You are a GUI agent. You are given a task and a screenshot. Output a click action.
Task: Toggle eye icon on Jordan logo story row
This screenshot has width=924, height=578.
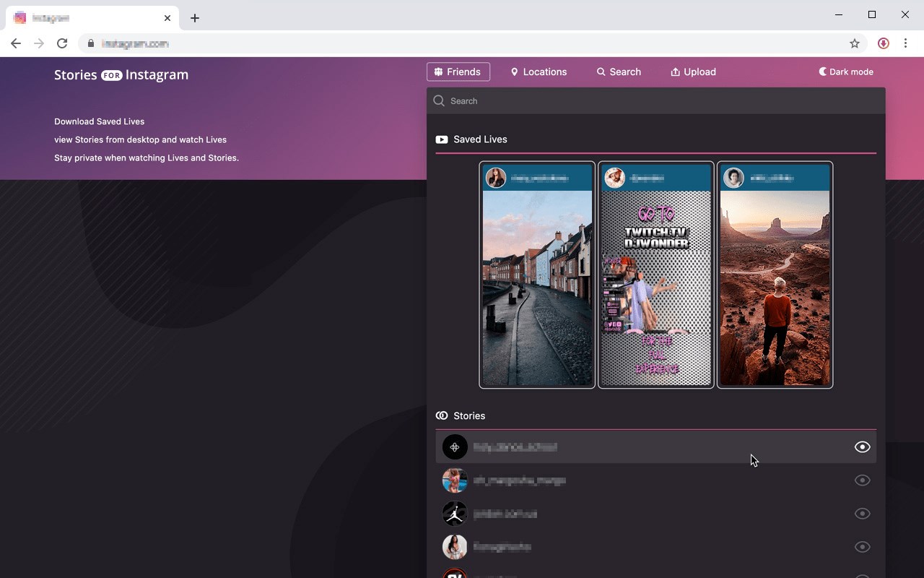pos(862,514)
